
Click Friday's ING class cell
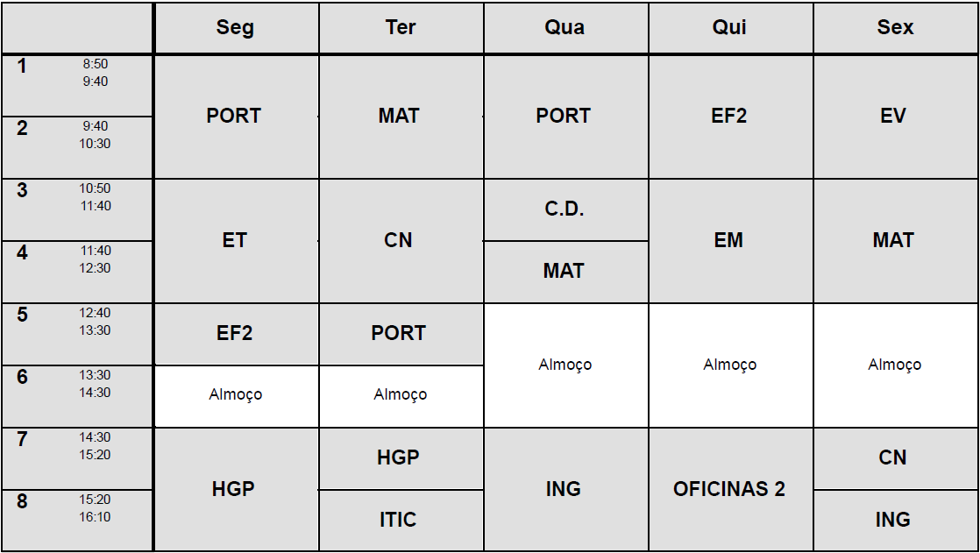click(x=893, y=520)
